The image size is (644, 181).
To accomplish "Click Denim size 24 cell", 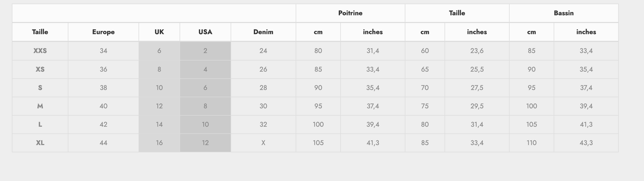I will [263, 51].
